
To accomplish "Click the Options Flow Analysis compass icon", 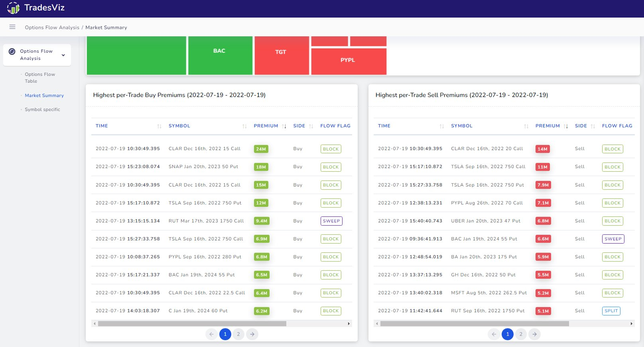I will (x=12, y=52).
